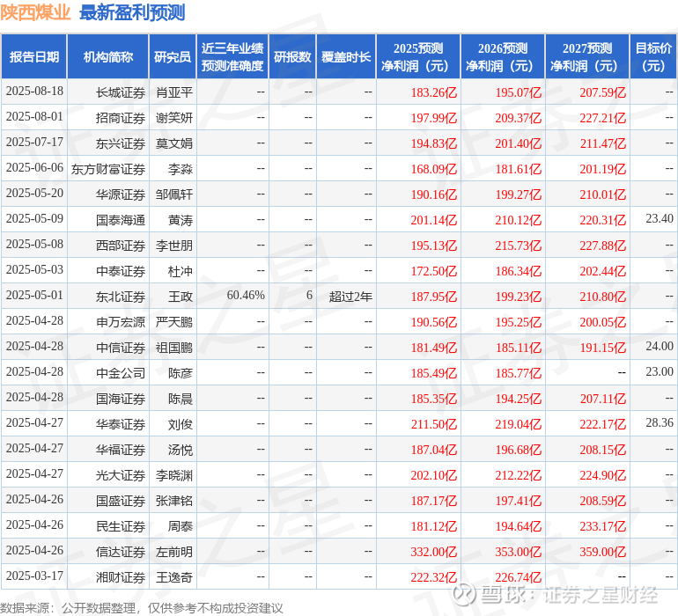Select the 机构简称 column header
The height and width of the screenshot is (616, 678).
[x=108, y=56]
